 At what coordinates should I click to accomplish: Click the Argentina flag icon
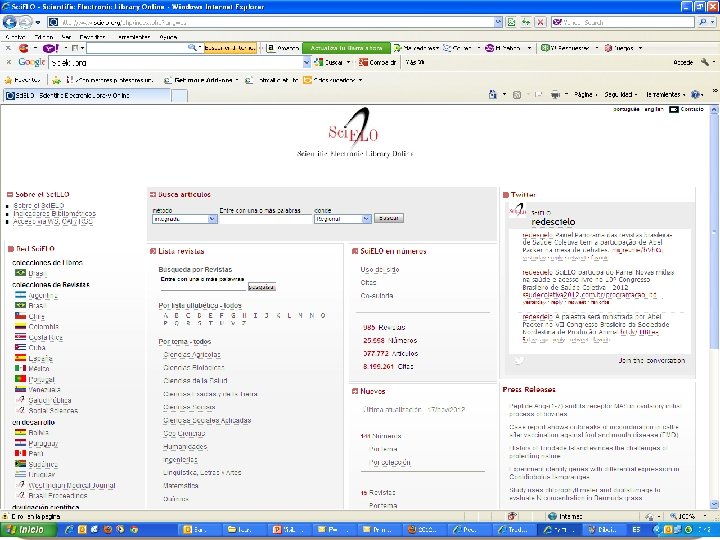pyautogui.click(x=20, y=295)
